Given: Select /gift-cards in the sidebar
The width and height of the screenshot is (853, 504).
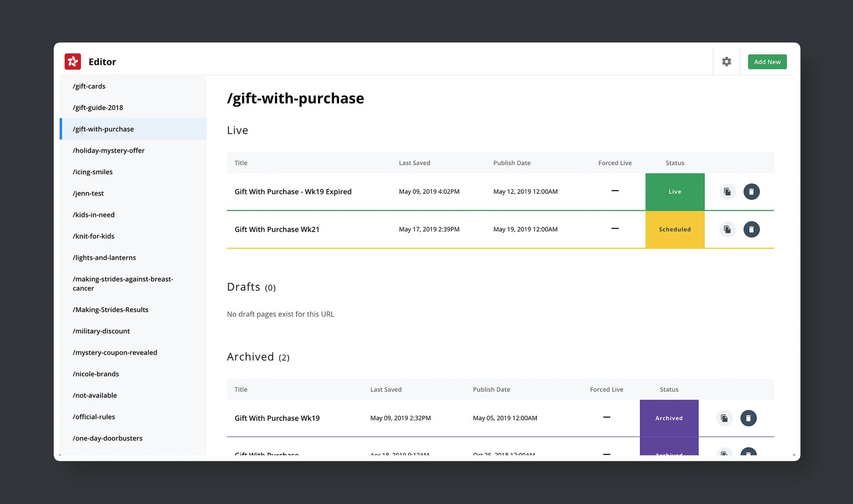Looking at the screenshot, I should pos(89,86).
